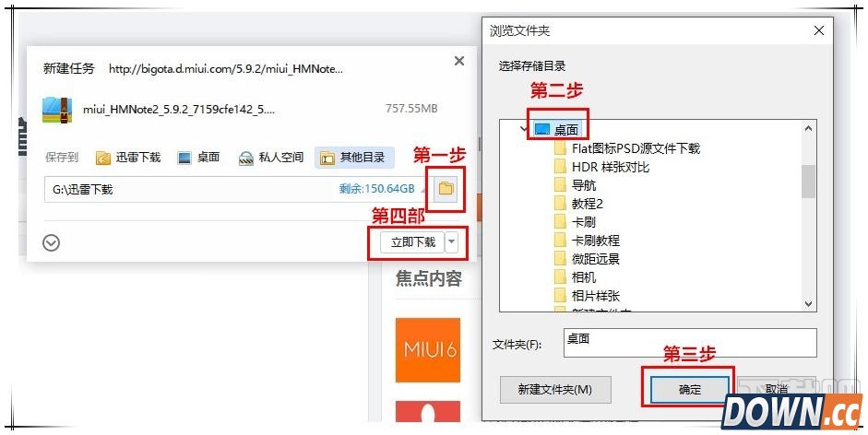Close the 浏览文件夹 dialog
The width and height of the screenshot is (868, 435).
[819, 31]
